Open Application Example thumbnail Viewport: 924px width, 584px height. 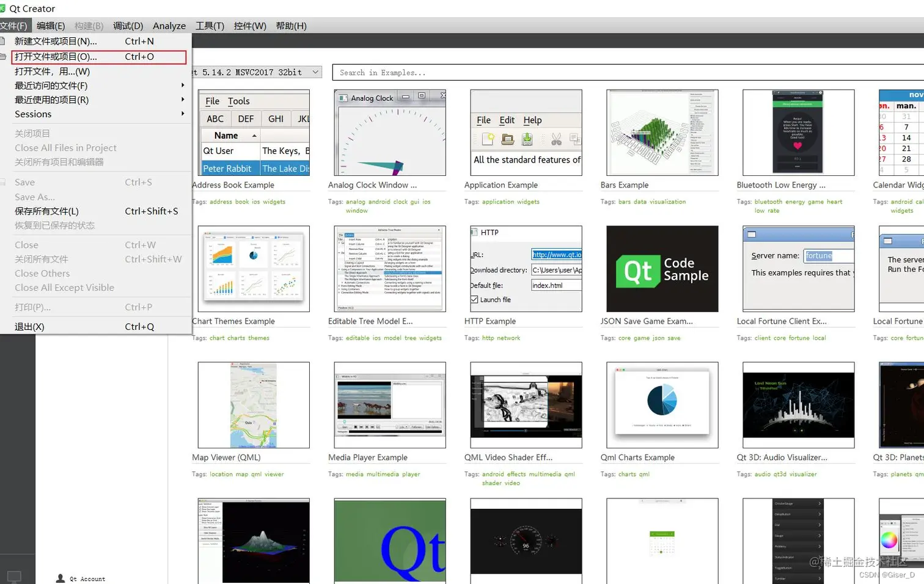(x=526, y=133)
